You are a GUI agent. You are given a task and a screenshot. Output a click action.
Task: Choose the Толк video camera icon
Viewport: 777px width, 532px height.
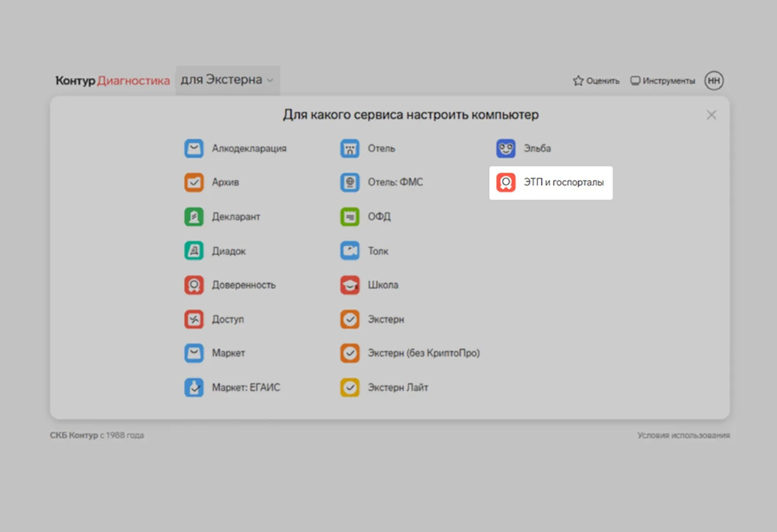[350, 251]
